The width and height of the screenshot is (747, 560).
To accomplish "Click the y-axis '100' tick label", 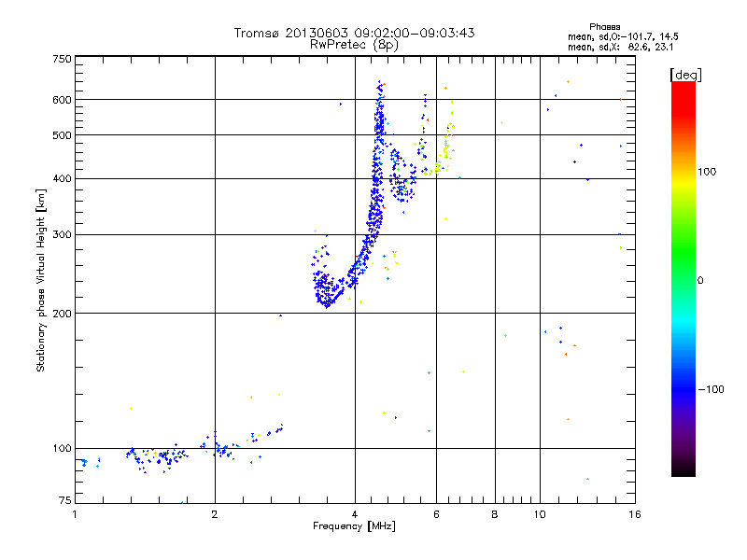I will click(62, 449).
